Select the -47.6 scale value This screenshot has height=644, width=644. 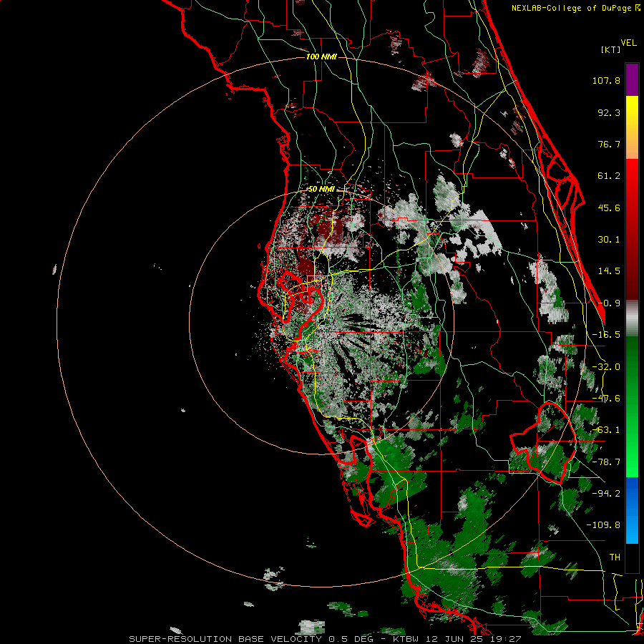pyautogui.click(x=606, y=399)
